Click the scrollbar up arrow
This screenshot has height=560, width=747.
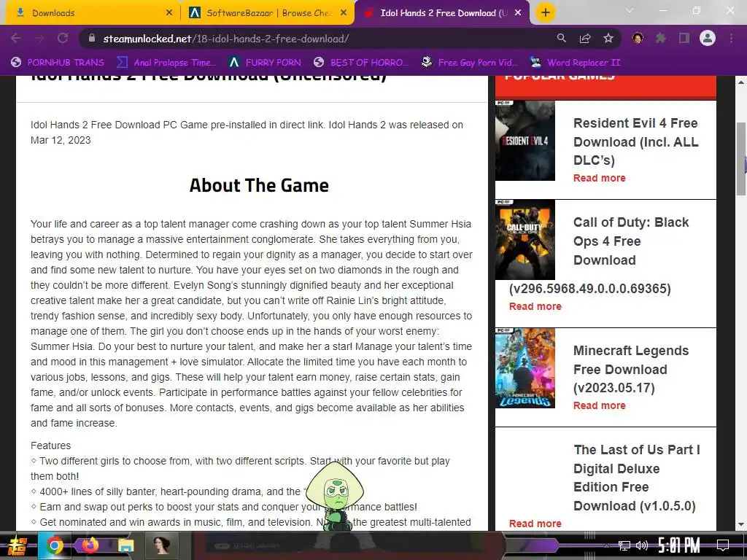(741, 82)
